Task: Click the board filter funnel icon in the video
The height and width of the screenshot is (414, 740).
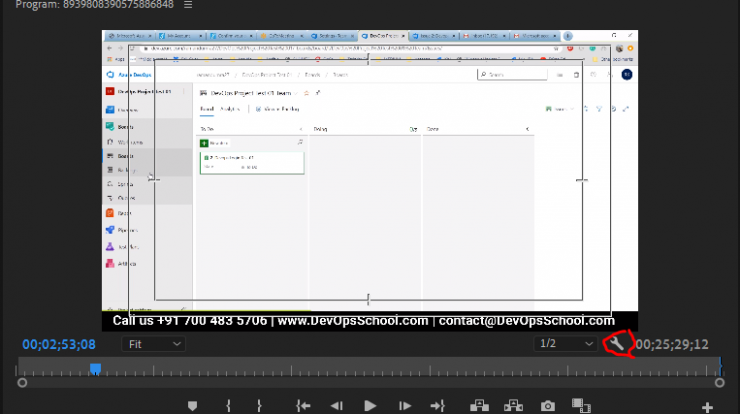Action: coord(599,109)
